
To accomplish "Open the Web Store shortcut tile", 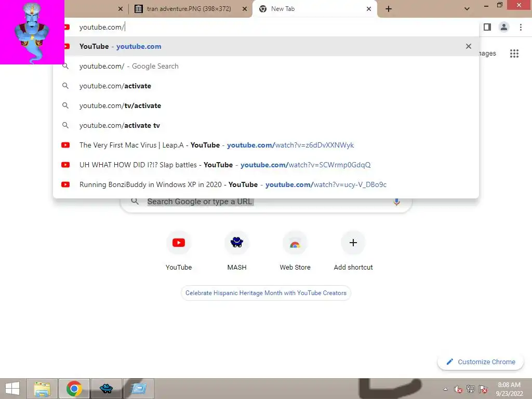I will [x=295, y=251].
